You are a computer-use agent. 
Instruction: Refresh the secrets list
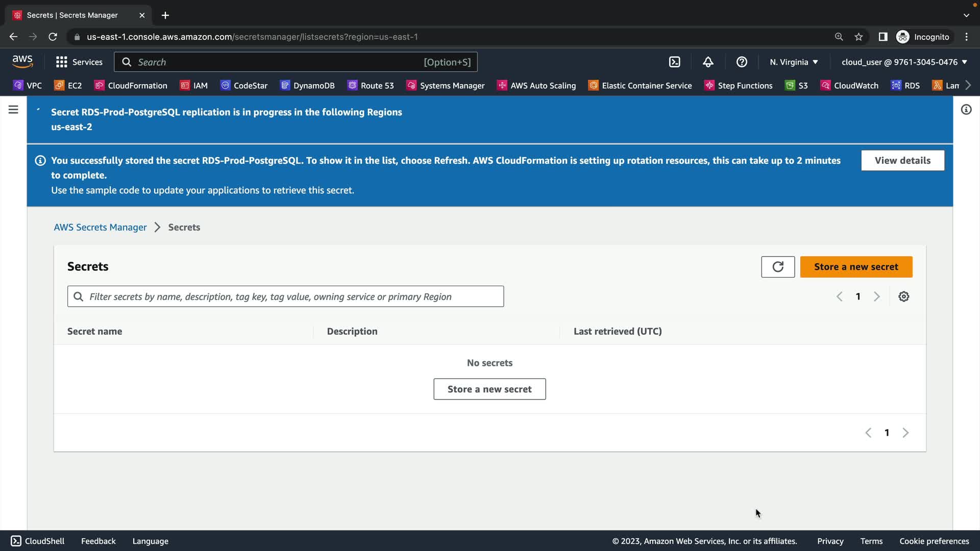tap(777, 267)
